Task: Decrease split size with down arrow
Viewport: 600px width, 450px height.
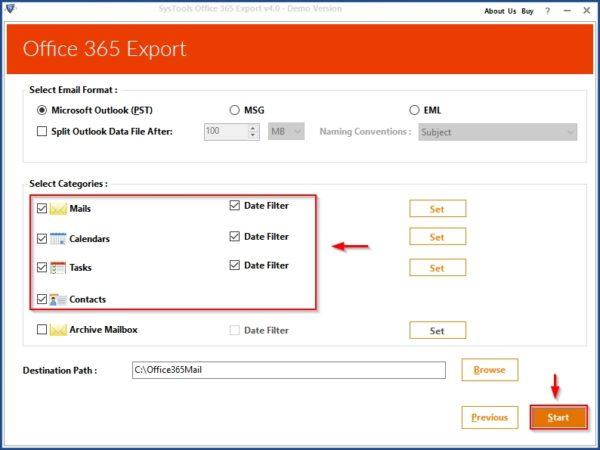Action: coord(253,135)
